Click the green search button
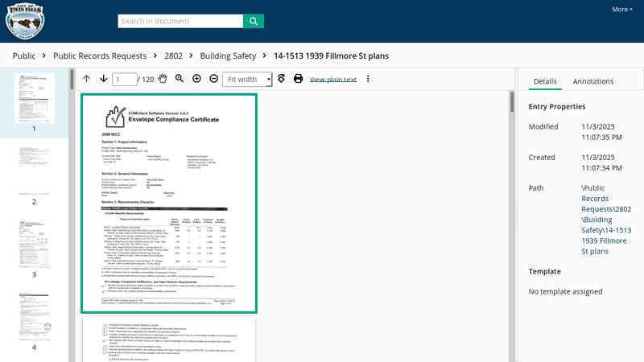This screenshot has width=644, height=362. [254, 21]
